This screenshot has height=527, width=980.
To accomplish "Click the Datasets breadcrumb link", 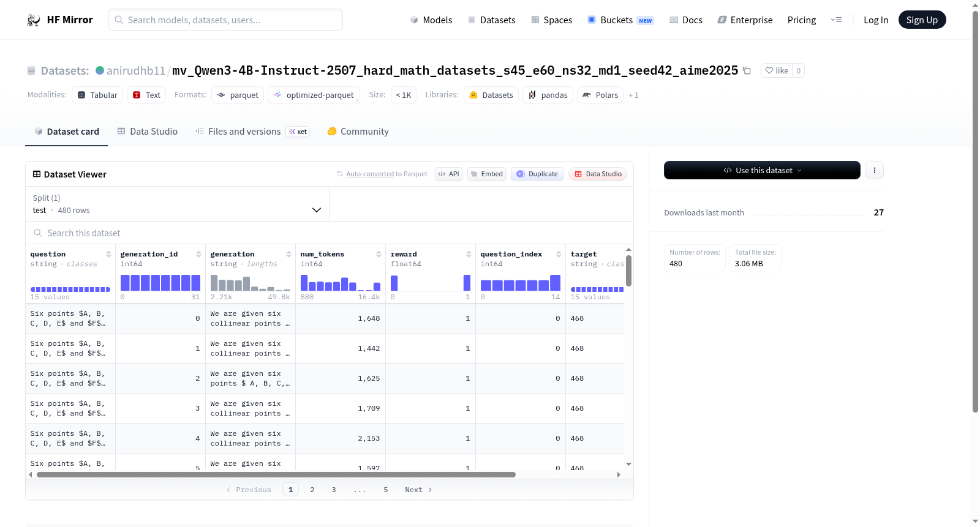I will point(64,70).
